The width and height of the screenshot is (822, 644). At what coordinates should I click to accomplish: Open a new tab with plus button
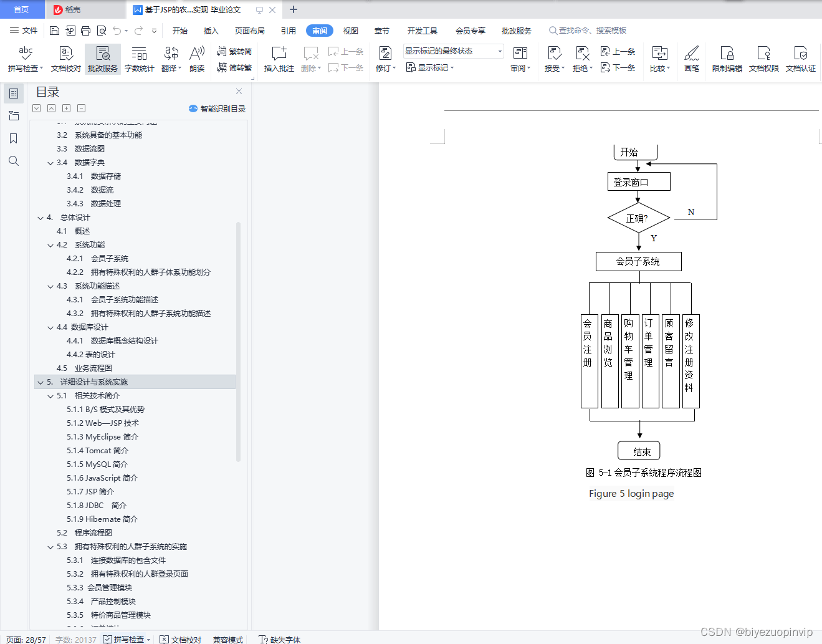(x=294, y=9)
